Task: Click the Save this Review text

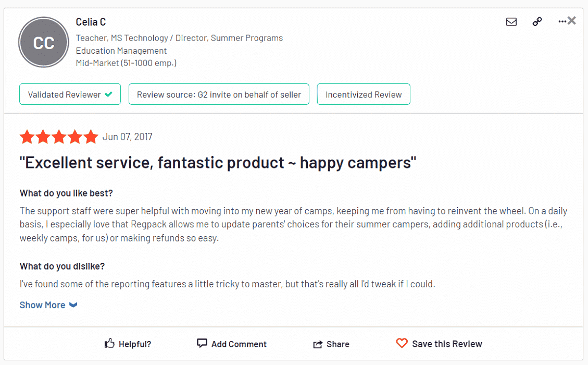Action: point(447,344)
